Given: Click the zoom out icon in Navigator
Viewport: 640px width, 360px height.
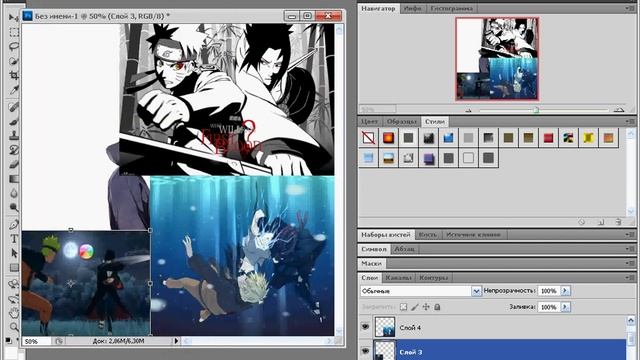Looking at the screenshot, I should [468, 110].
